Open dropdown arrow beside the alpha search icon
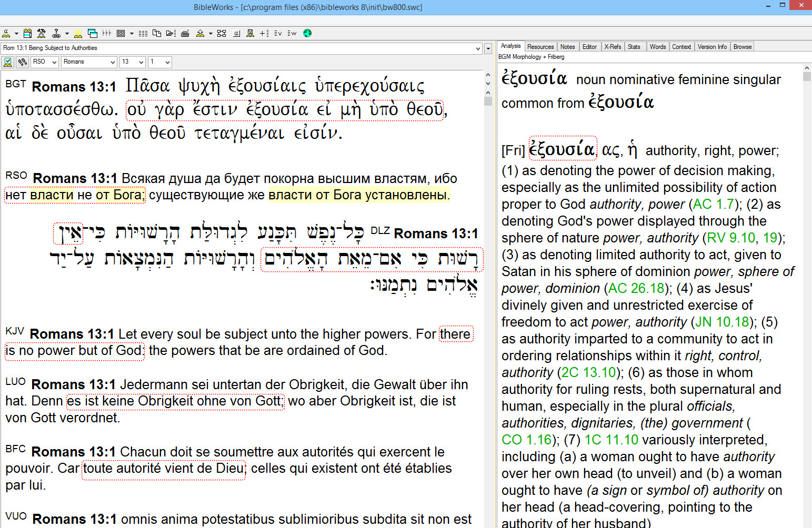The width and height of the screenshot is (812, 528). [16, 34]
